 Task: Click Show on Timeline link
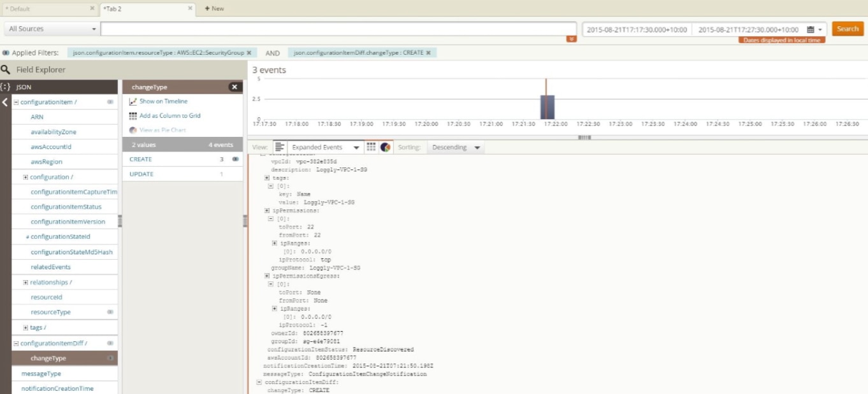163,101
